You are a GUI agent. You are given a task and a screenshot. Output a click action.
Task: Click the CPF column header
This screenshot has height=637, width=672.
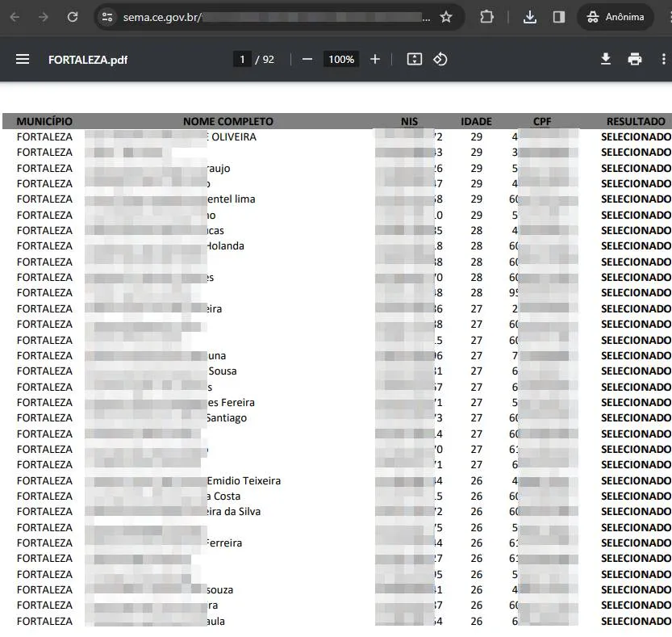click(542, 121)
